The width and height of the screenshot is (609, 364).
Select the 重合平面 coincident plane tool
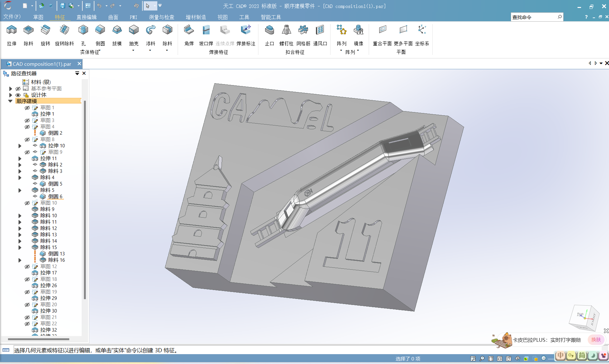(x=382, y=35)
